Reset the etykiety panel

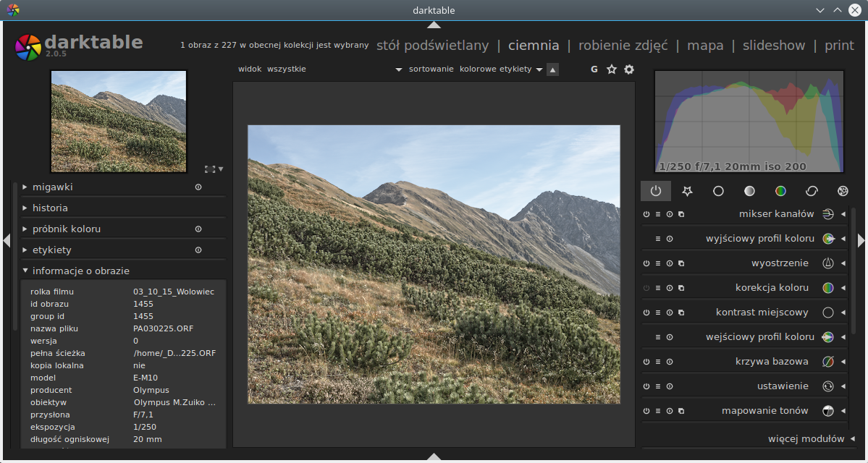pos(198,250)
